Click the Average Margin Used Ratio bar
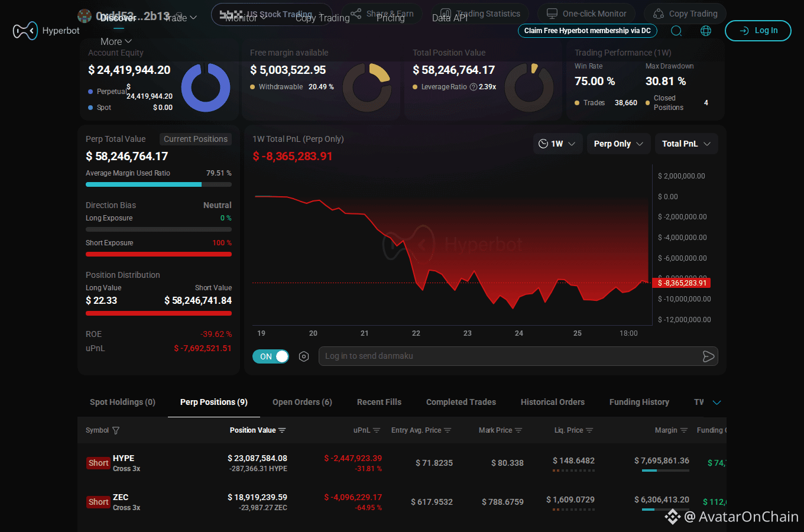The height and width of the screenshot is (532, 804). tap(158, 184)
